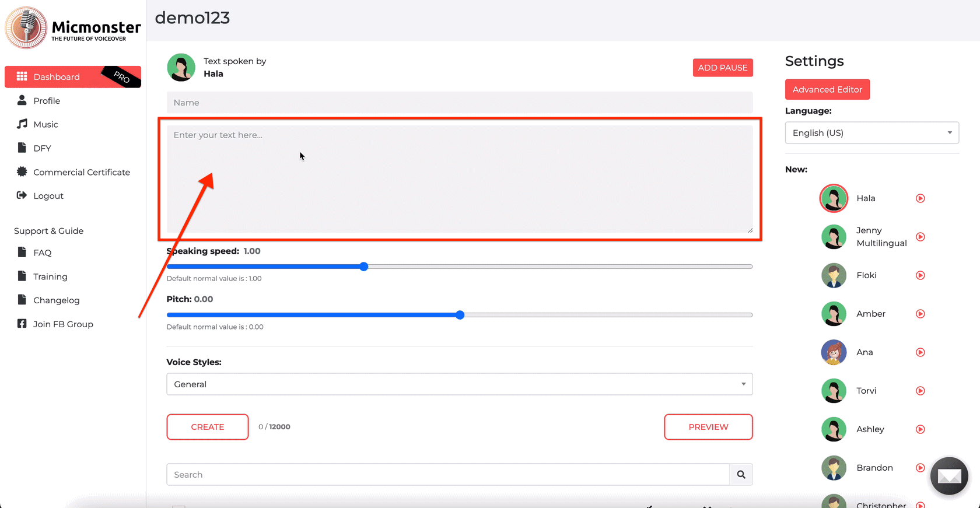Open the Advanced Editor
Viewport: 980px width, 508px height.
coord(827,89)
